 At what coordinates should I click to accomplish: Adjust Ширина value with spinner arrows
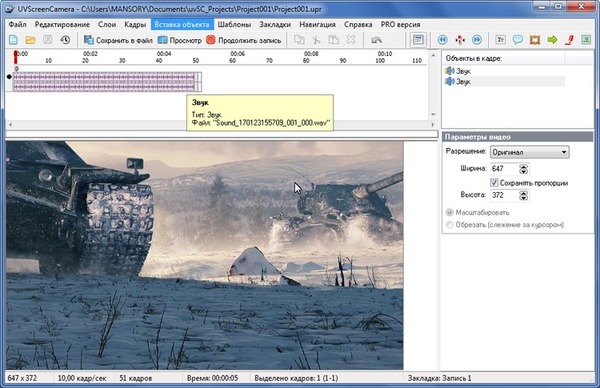click(523, 169)
